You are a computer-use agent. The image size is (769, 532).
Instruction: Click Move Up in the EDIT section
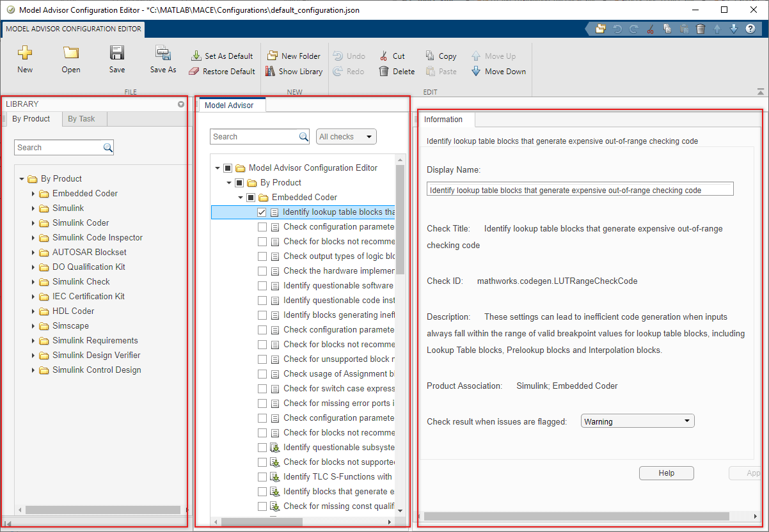pos(493,56)
